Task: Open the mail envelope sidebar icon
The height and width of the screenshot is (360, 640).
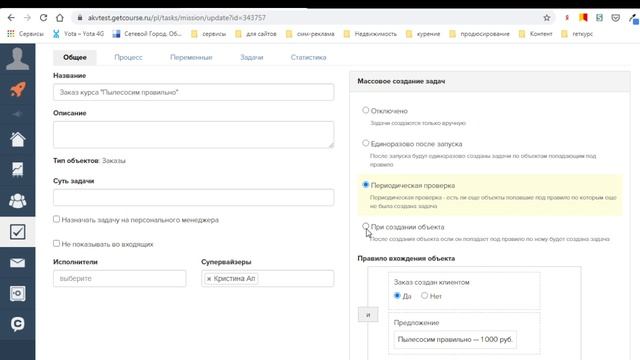Action: pyautogui.click(x=18, y=263)
